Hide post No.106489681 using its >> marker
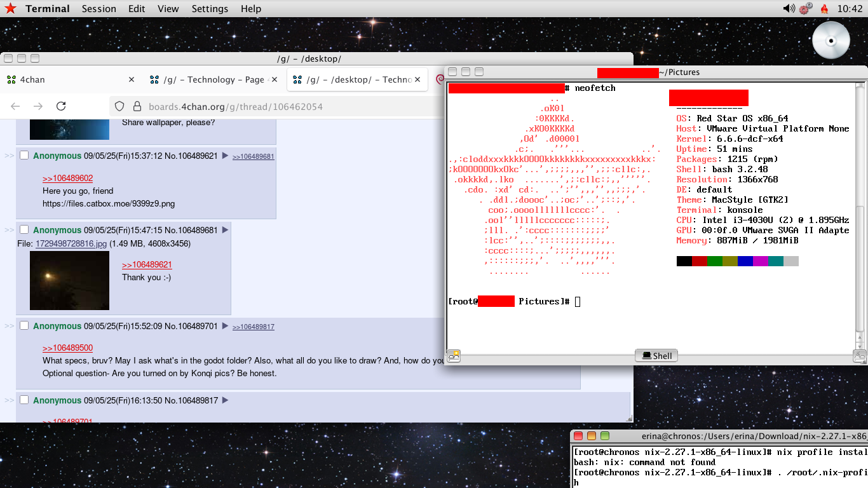This screenshot has height=488, width=868. pyautogui.click(x=10, y=230)
